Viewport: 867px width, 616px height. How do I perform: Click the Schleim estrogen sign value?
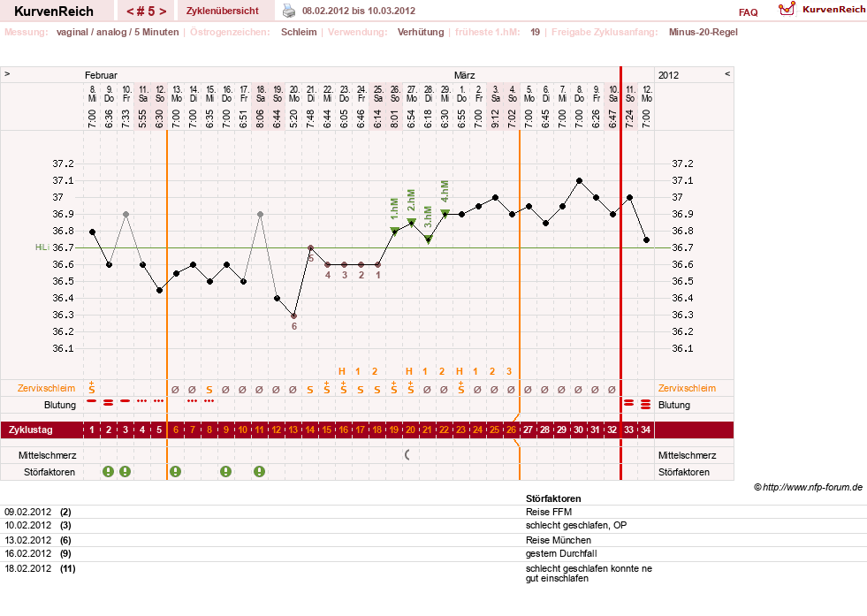pyautogui.click(x=299, y=32)
